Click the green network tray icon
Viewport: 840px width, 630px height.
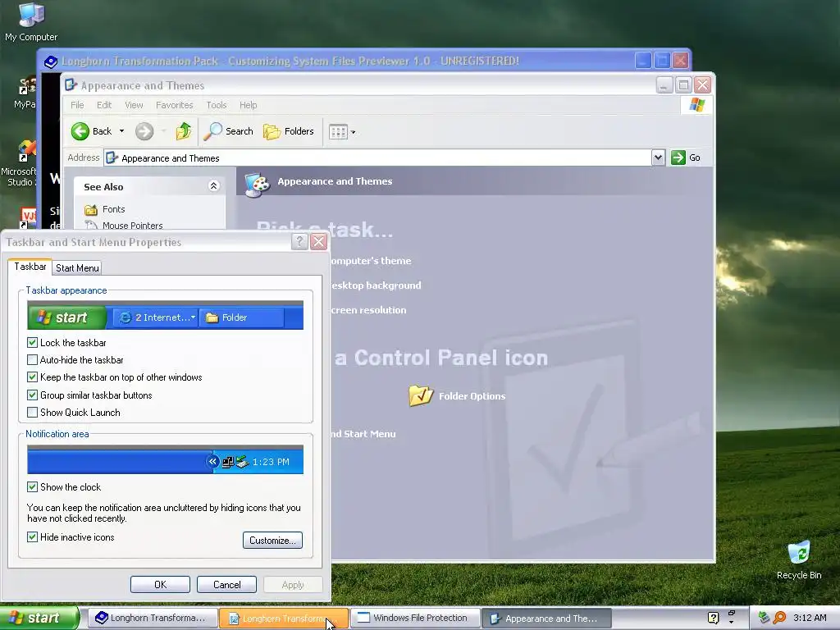pos(764,618)
